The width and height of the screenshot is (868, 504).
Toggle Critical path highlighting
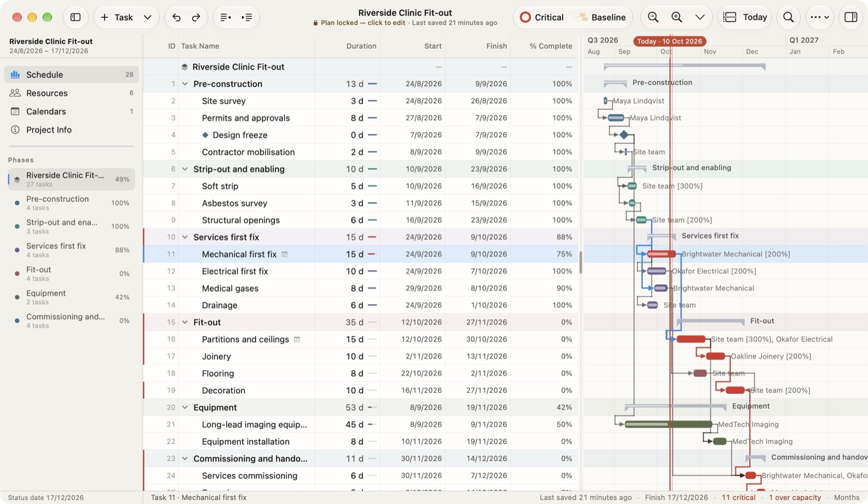541,17
